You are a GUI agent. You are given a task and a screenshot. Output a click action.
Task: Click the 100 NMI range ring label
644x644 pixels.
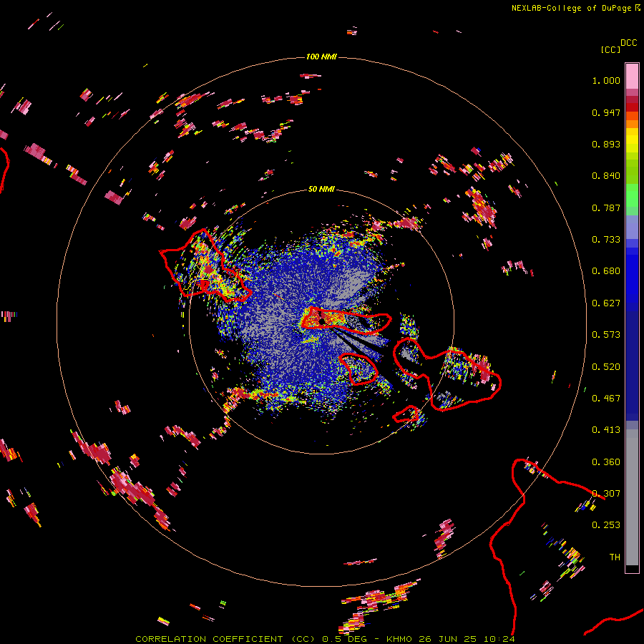pos(321,57)
